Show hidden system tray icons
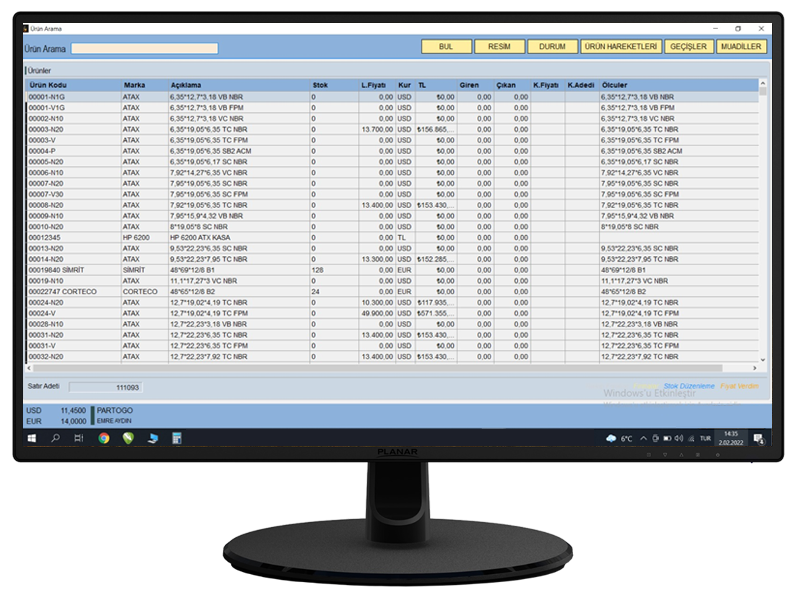800x600 pixels. tap(643, 438)
